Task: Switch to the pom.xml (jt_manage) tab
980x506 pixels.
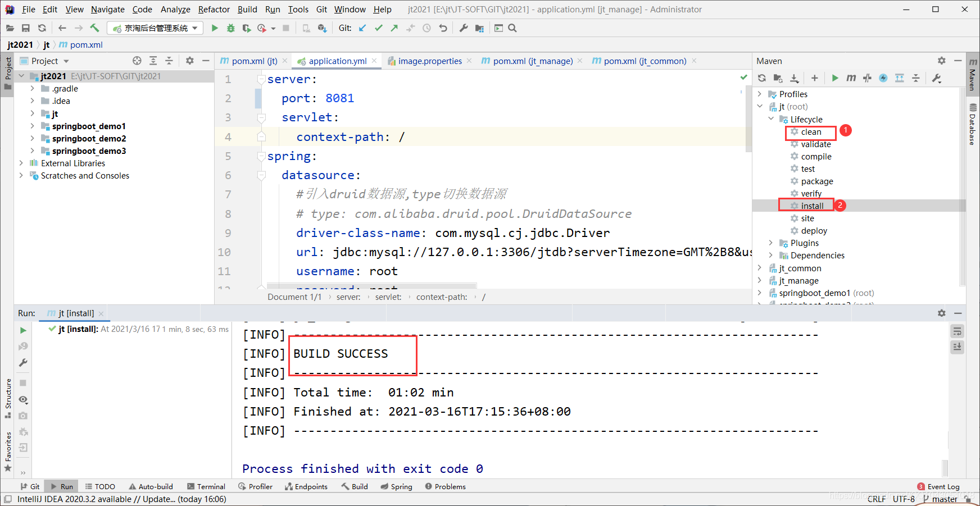Action: click(x=533, y=61)
